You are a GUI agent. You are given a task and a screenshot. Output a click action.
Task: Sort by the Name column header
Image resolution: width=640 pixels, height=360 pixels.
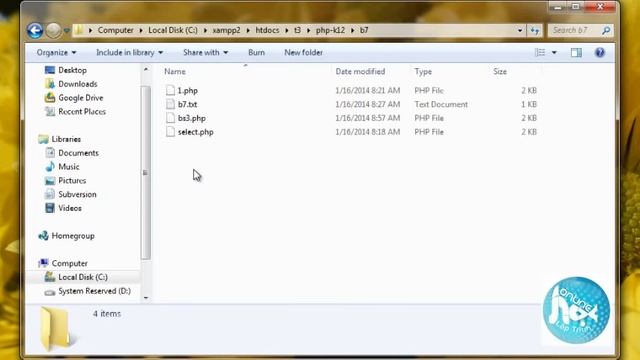(x=175, y=71)
